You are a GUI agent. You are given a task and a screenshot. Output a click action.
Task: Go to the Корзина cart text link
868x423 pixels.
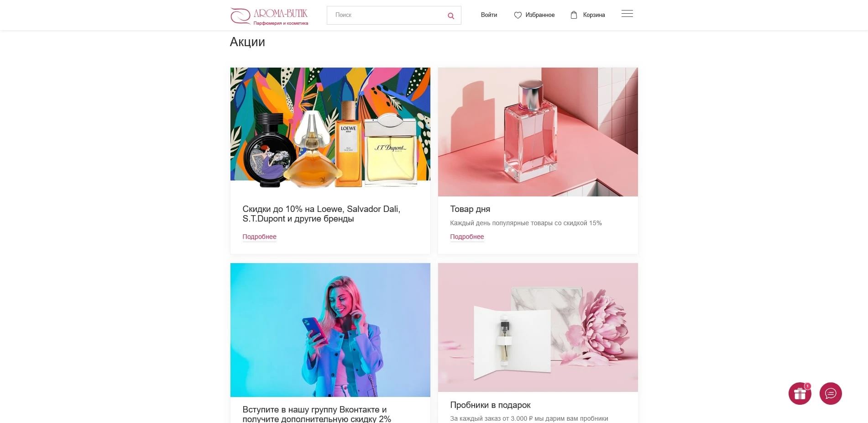pos(594,15)
